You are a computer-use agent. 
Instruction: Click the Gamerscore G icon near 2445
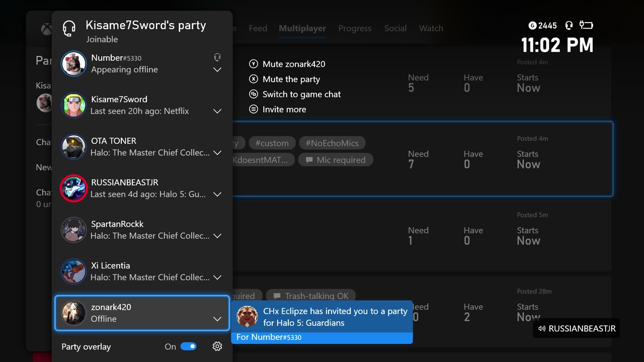(x=532, y=25)
